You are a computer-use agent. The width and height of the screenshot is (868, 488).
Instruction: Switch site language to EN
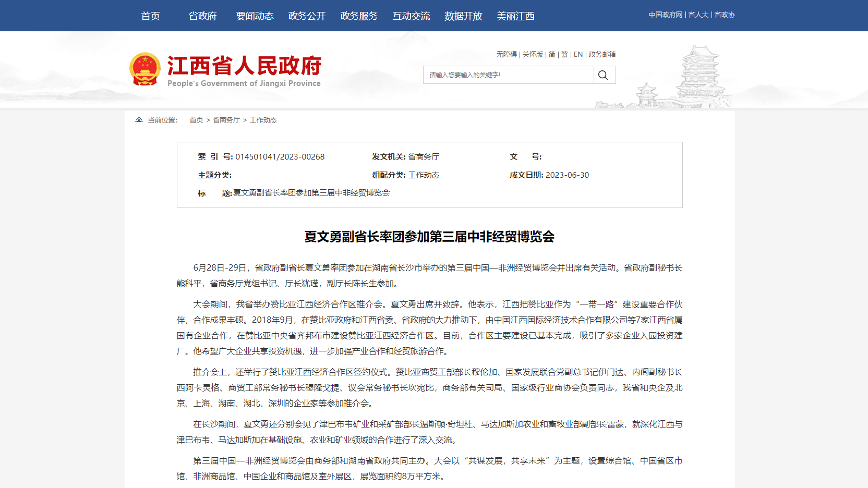tap(578, 54)
